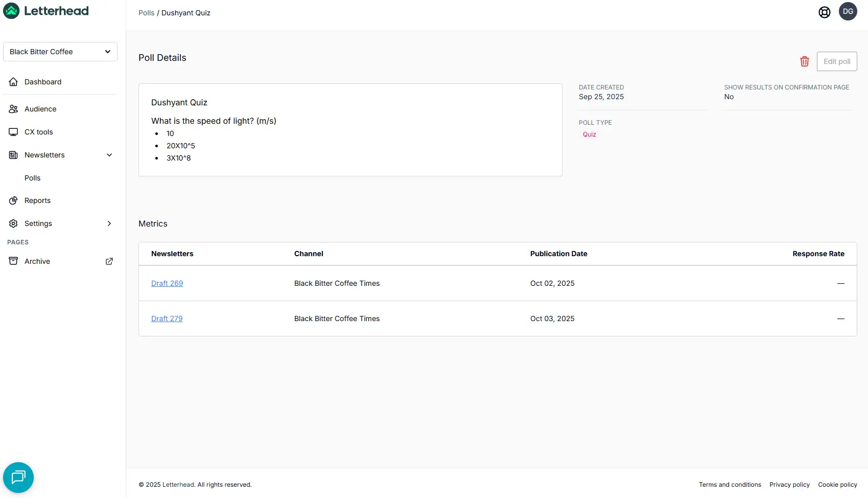
Task: Go to Audience in sidebar
Action: coord(40,109)
